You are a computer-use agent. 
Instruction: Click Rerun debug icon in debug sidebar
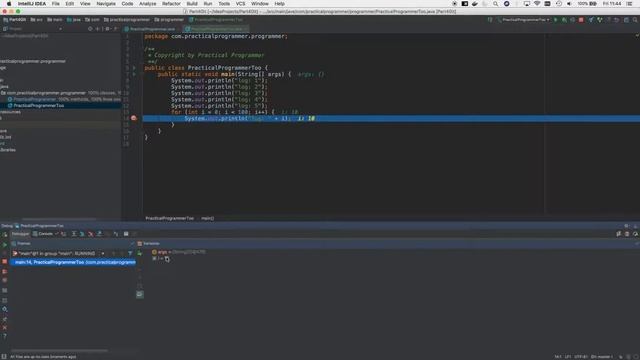click(4, 235)
